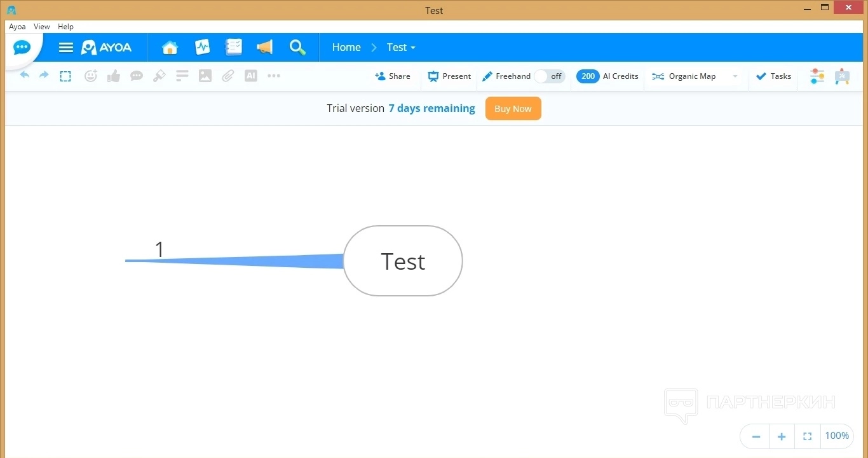Click the Share button

pyautogui.click(x=393, y=76)
